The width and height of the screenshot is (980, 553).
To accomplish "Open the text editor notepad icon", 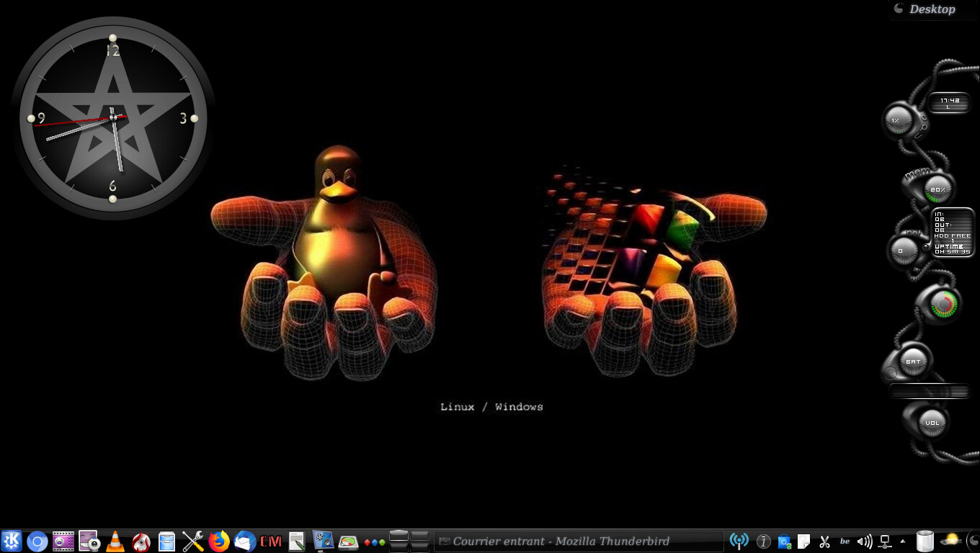I will pos(297,541).
